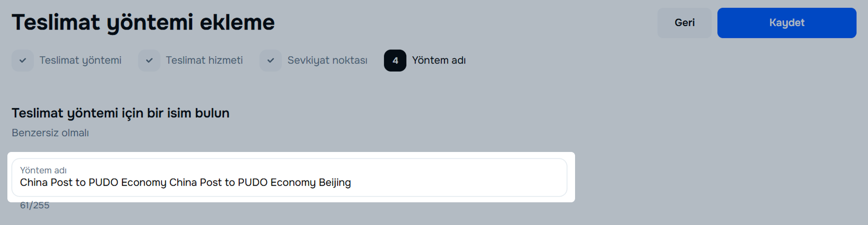The image size is (868, 225).
Task: Click the 61/255 character counter
Action: pos(34,205)
